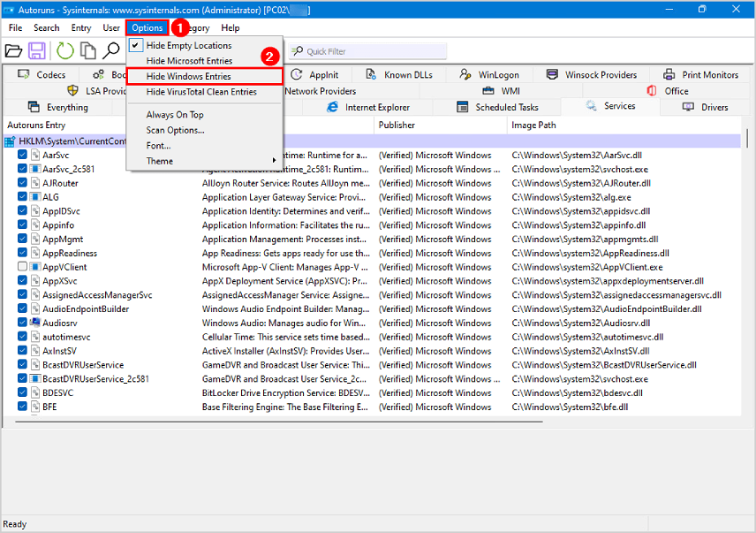Viewport: 756px width, 533px height.
Task: Click C:\Windows\System32\alg.exe path
Action: (x=571, y=197)
